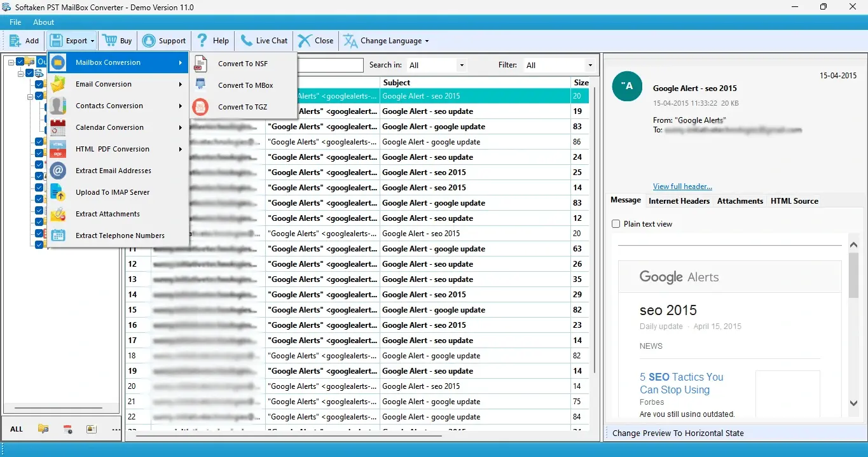Click the 'Google Alert - seo 2015' preview title
868x457 pixels.
(x=694, y=88)
